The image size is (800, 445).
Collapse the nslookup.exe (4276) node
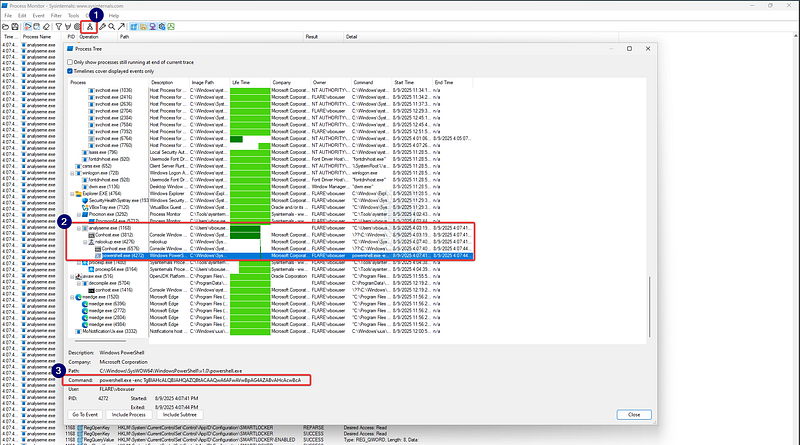click(x=85, y=242)
